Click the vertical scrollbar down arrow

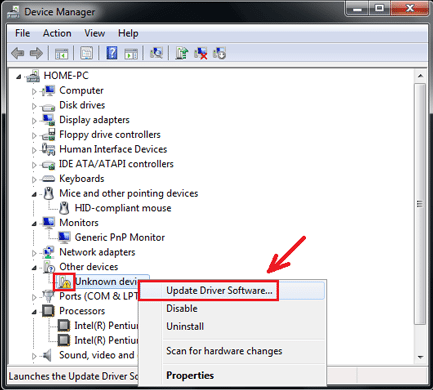[420, 357]
